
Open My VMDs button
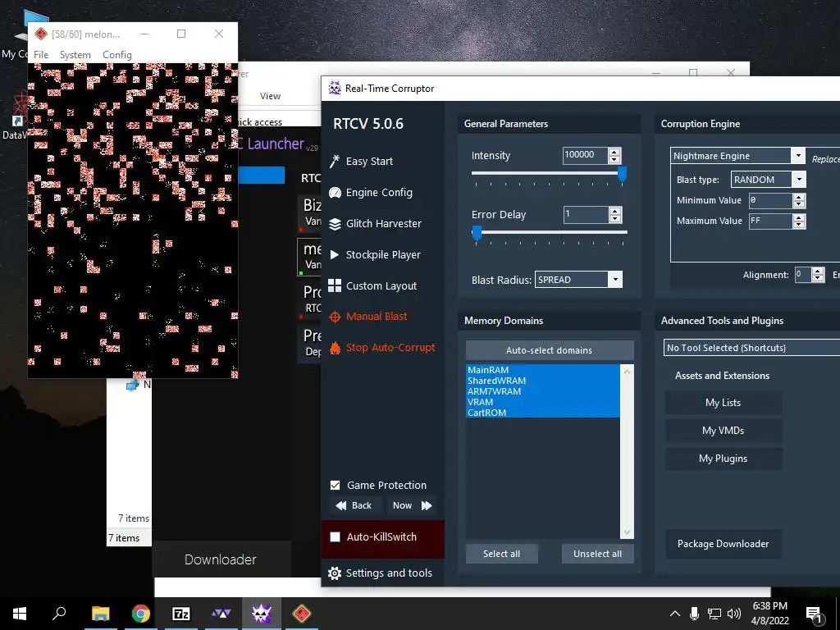724,431
